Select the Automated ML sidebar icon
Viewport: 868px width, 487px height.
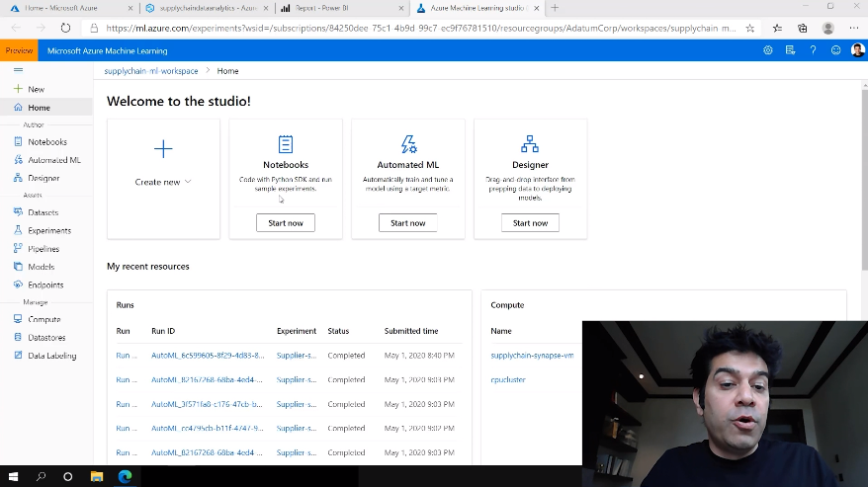[x=19, y=160]
